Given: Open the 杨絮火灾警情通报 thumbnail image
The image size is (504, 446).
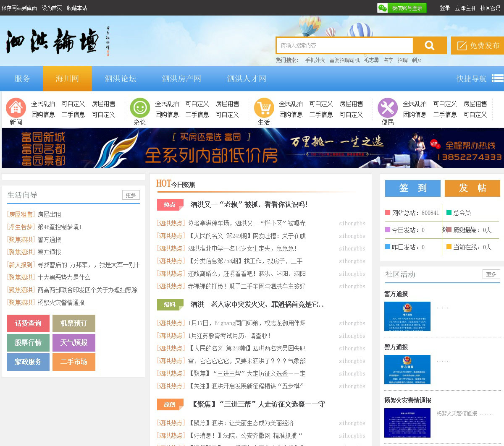Looking at the screenshot, I should coord(407,423).
